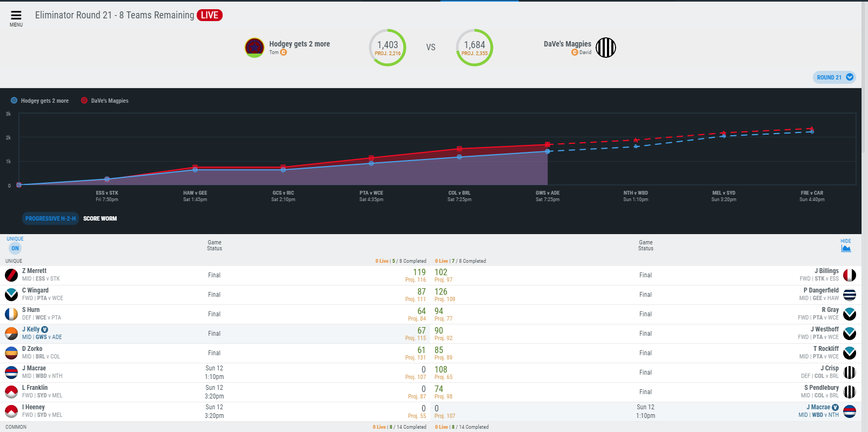Click J Crisp's score 108
The height and width of the screenshot is (432, 868).
[441, 370]
